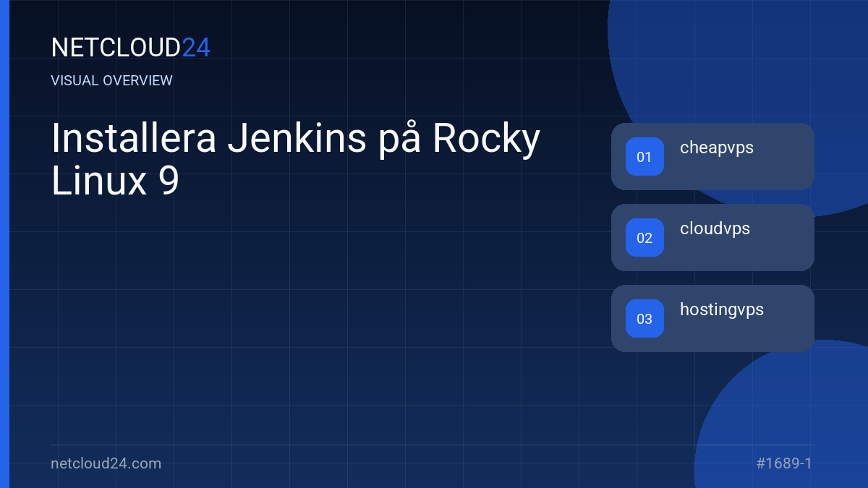Click the #1689-1 identifier text
This screenshot has height=488, width=868.
tap(784, 463)
